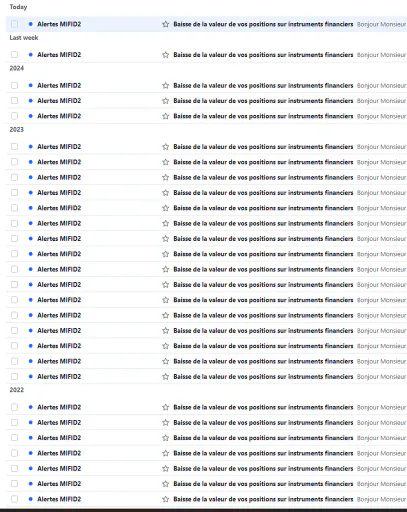
Task: Star the bottom-most email of the 2022 group
Action: click(x=165, y=499)
